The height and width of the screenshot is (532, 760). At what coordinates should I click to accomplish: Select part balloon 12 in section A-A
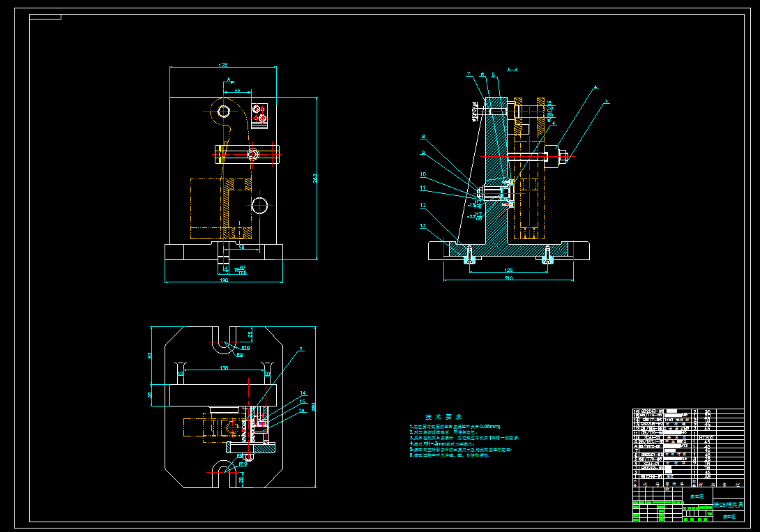(423, 206)
